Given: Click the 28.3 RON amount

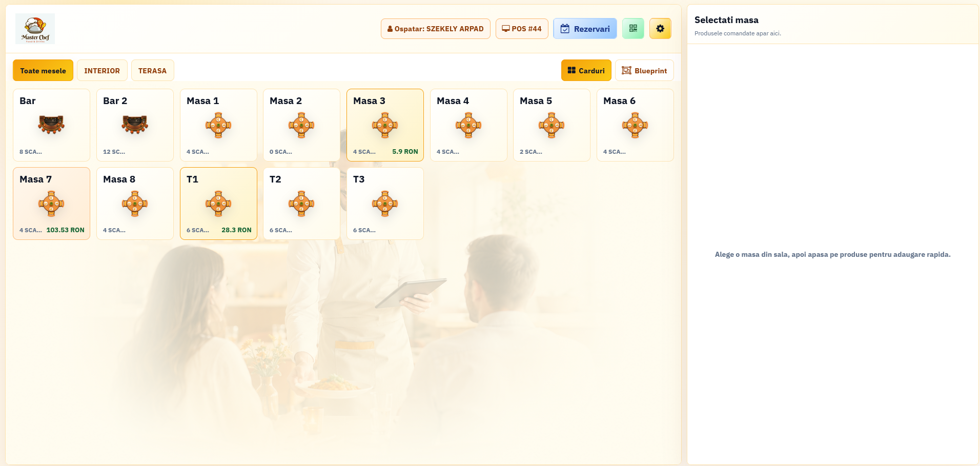Looking at the screenshot, I should (236, 230).
